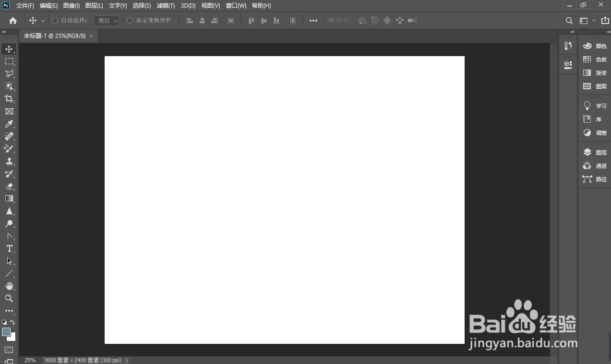Select the Dodge tool
Image resolution: width=611 pixels, height=364 pixels.
[9, 223]
